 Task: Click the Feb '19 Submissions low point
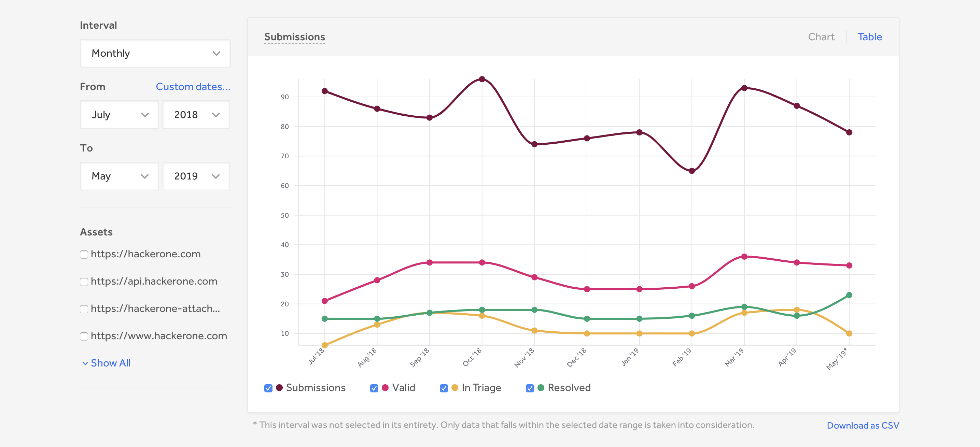[x=691, y=171]
